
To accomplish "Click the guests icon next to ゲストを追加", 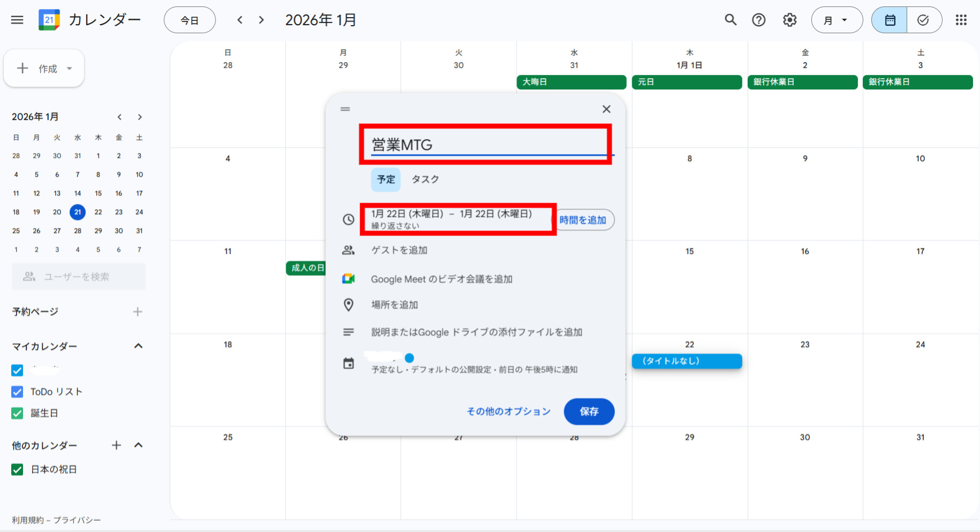I will tap(348, 250).
